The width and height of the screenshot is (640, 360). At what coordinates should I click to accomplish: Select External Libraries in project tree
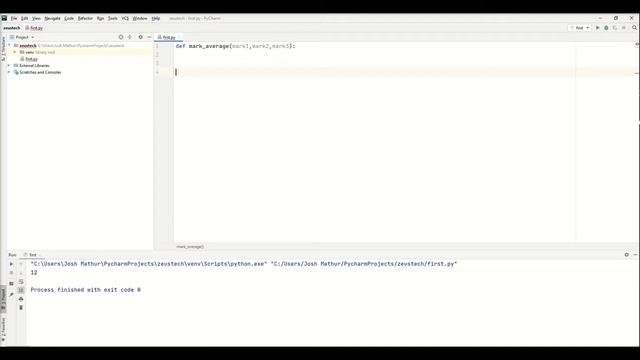(31, 65)
